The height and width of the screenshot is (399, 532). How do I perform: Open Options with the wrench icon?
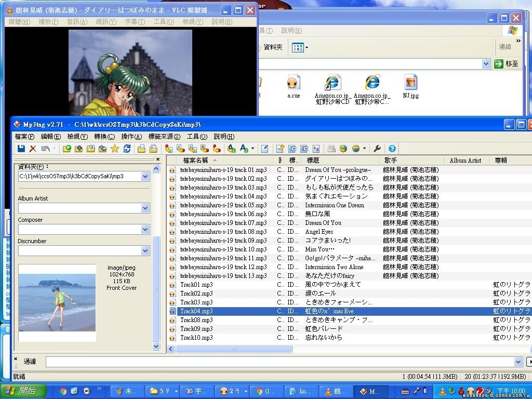point(378,149)
